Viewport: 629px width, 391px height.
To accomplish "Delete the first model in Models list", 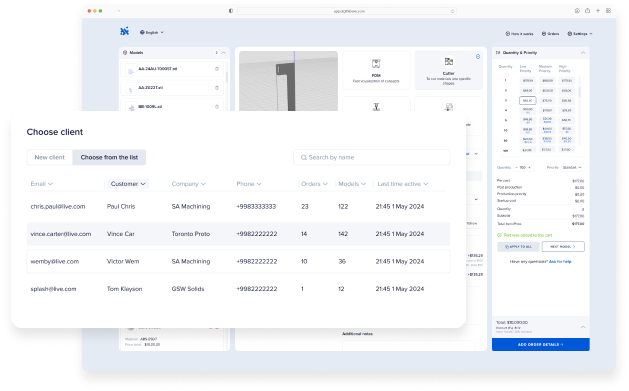I will pyautogui.click(x=217, y=69).
